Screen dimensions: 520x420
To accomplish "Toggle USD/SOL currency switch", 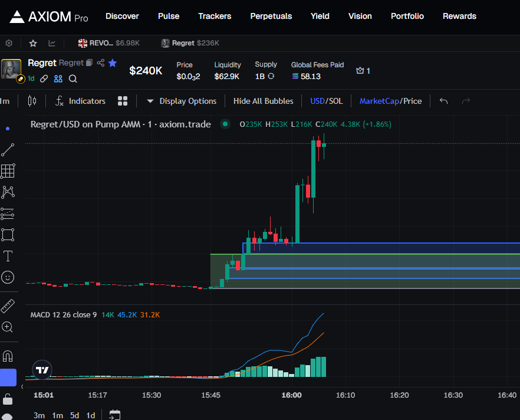I will (327, 101).
